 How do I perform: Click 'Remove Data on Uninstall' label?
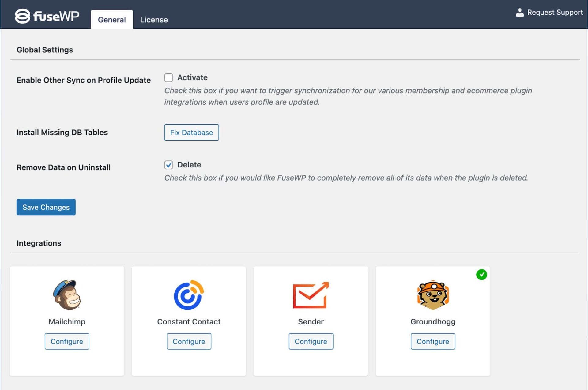pyautogui.click(x=63, y=167)
